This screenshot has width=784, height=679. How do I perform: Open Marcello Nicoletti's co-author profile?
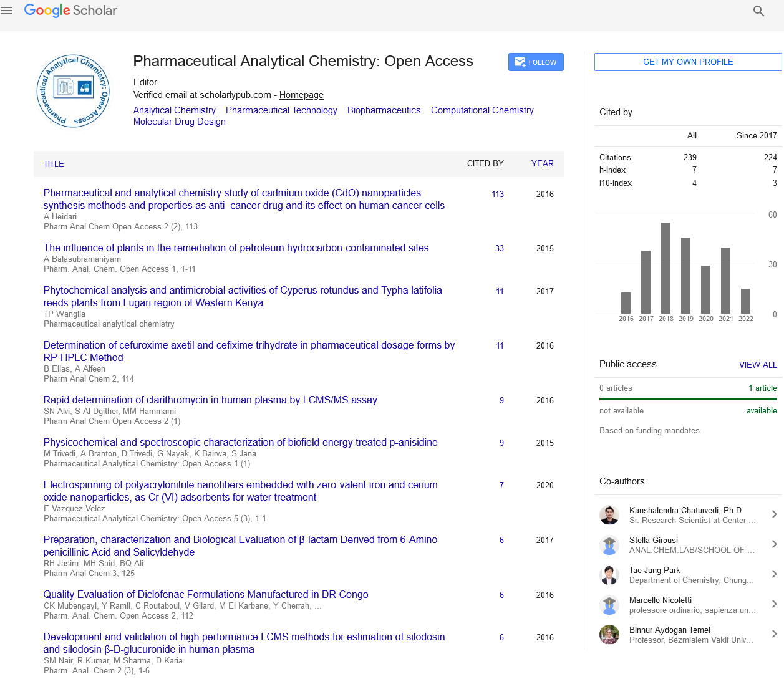click(x=661, y=600)
